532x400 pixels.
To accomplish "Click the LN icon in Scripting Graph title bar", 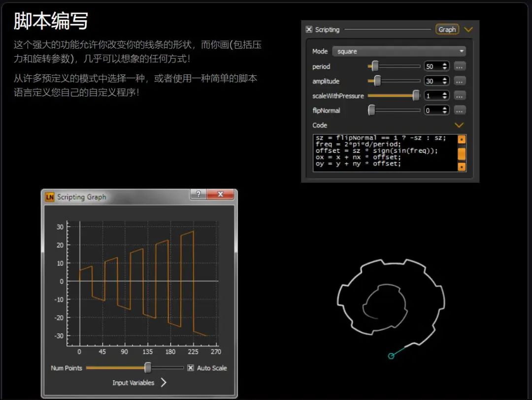I will pyautogui.click(x=50, y=197).
